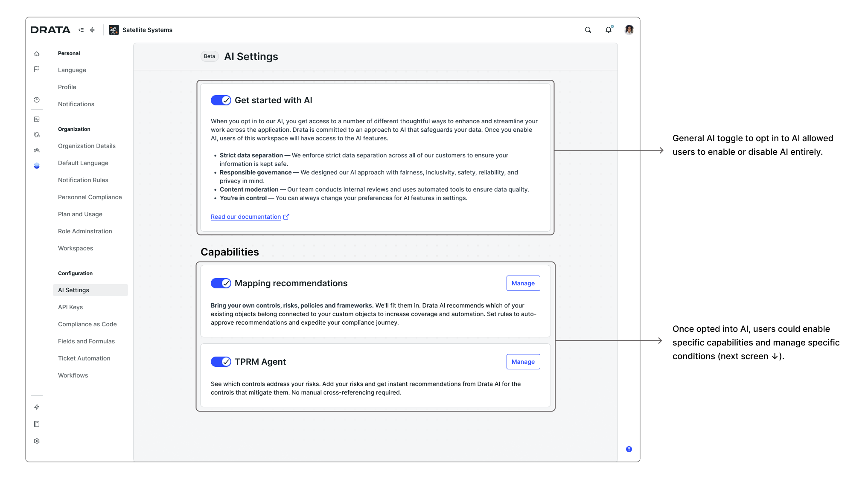Open the monitoring chart icon in sidebar
868x479 pixels.
click(37, 119)
